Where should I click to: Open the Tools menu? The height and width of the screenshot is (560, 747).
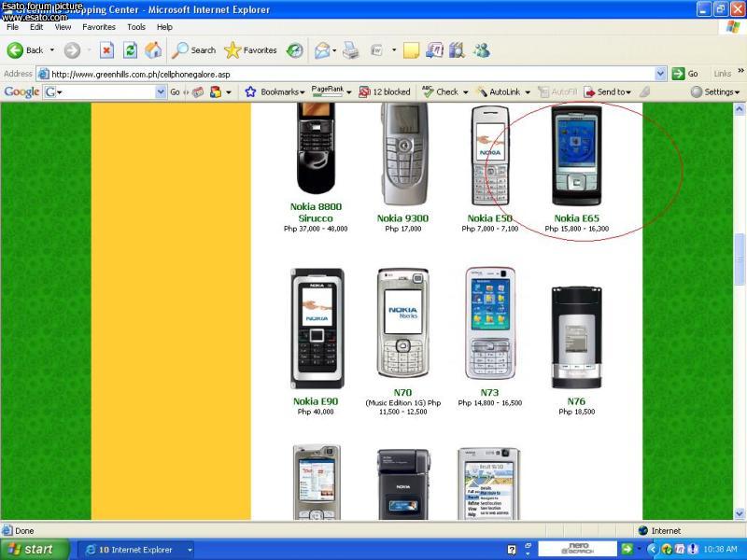[x=136, y=27]
